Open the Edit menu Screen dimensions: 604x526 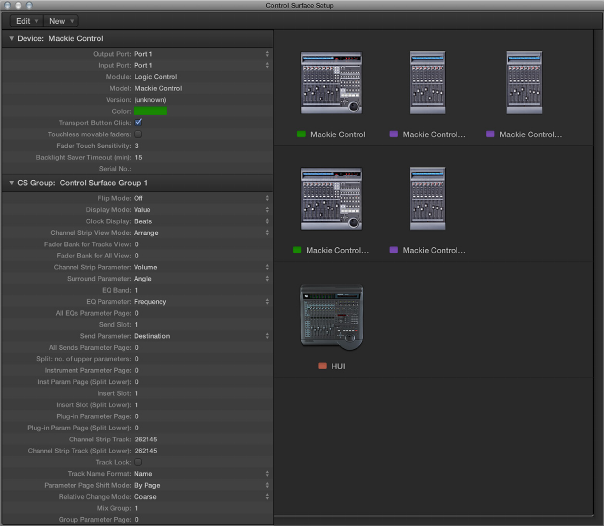pyautogui.click(x=27, y=20)
